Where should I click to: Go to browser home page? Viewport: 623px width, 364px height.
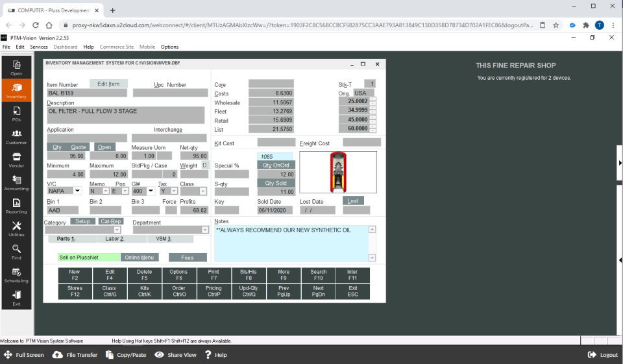[49, 25]
